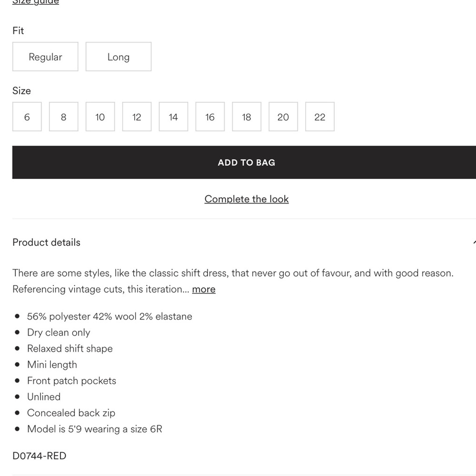Choose size 10
476x476 pixels.
click(x=100, y=117)
